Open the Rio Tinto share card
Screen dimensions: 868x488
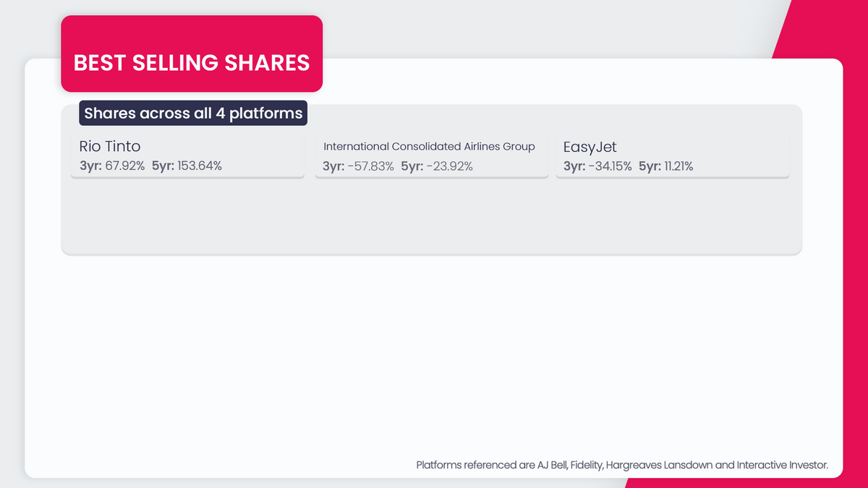(x=187, y=153)
